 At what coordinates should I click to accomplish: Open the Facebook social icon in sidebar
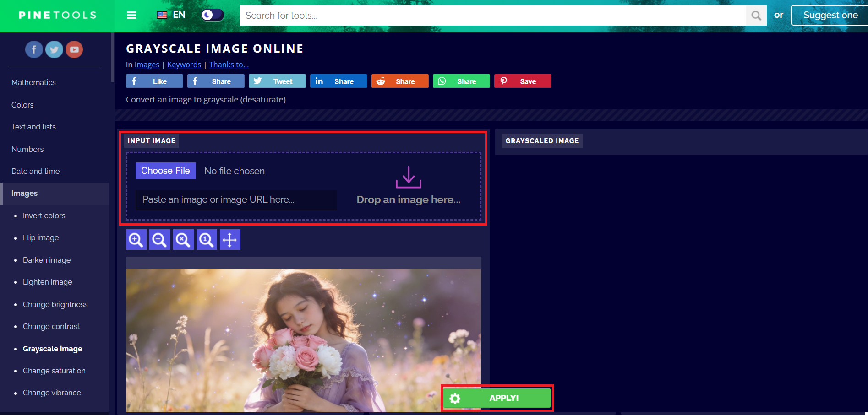[x=34, y=49]
